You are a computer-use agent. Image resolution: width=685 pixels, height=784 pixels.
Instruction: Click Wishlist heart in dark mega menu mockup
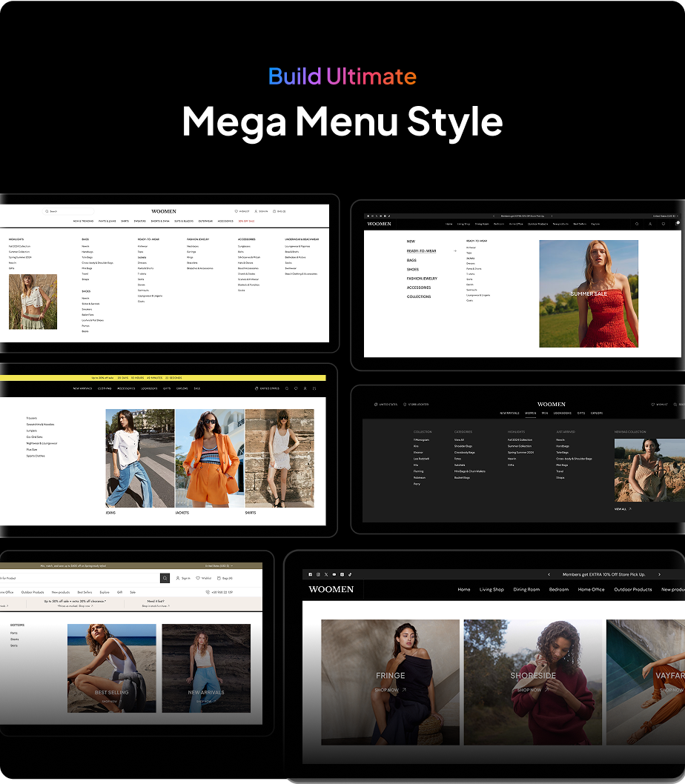[652, 404]
